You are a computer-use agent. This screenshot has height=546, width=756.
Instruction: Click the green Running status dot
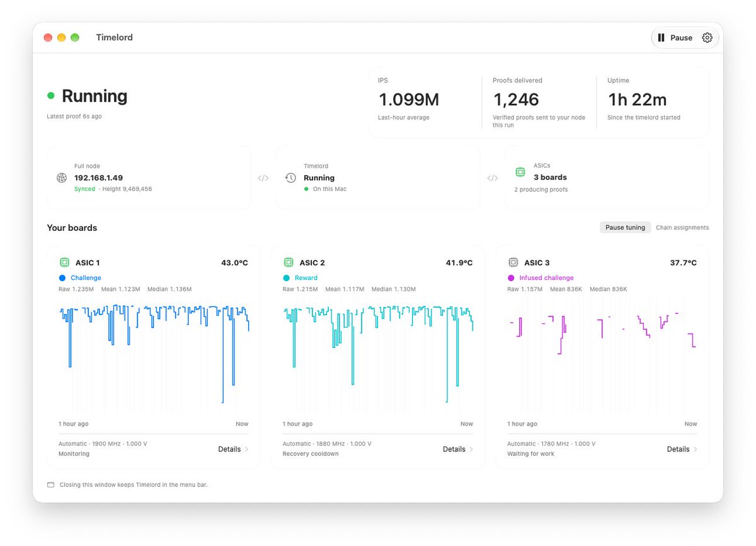point(51,96)
